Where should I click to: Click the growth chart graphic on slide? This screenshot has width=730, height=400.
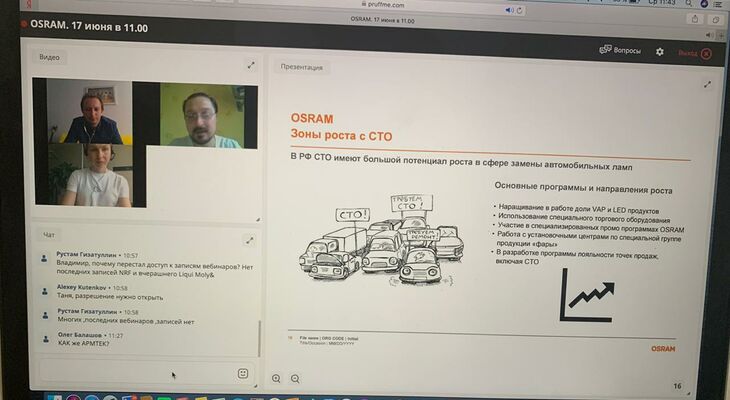pos(587,295)
